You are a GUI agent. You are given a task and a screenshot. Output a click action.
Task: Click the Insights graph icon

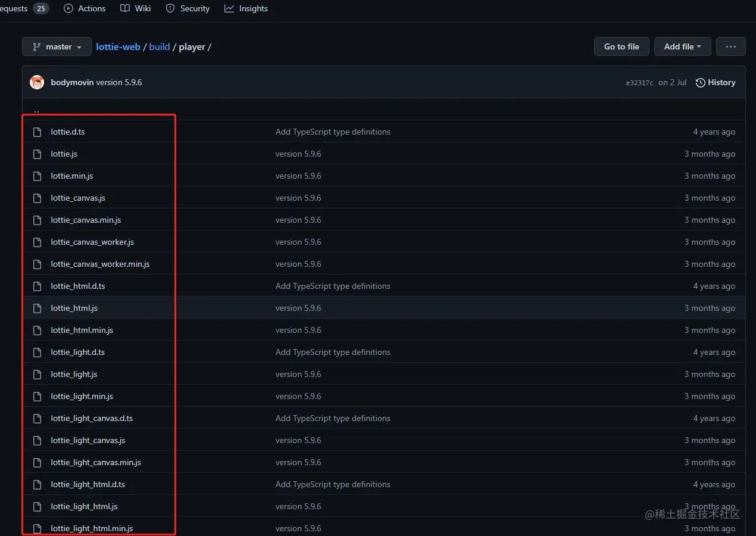point(229,8)
